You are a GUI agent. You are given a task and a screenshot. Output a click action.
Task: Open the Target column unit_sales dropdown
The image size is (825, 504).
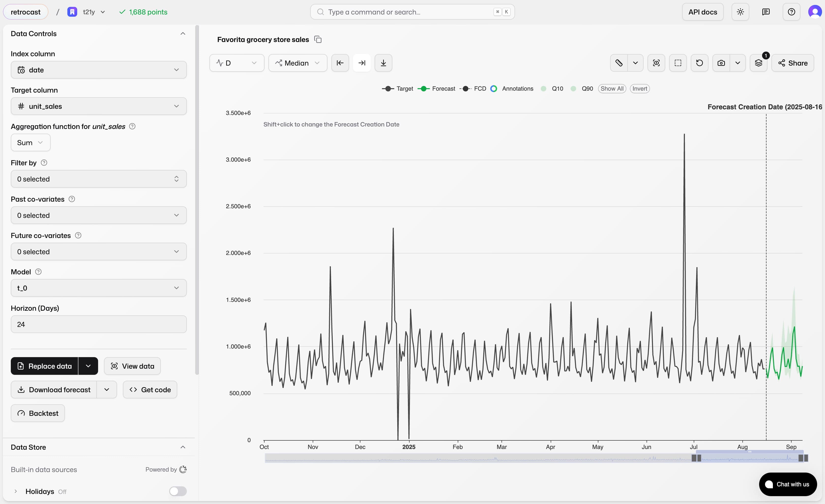[x=98, y=106]
